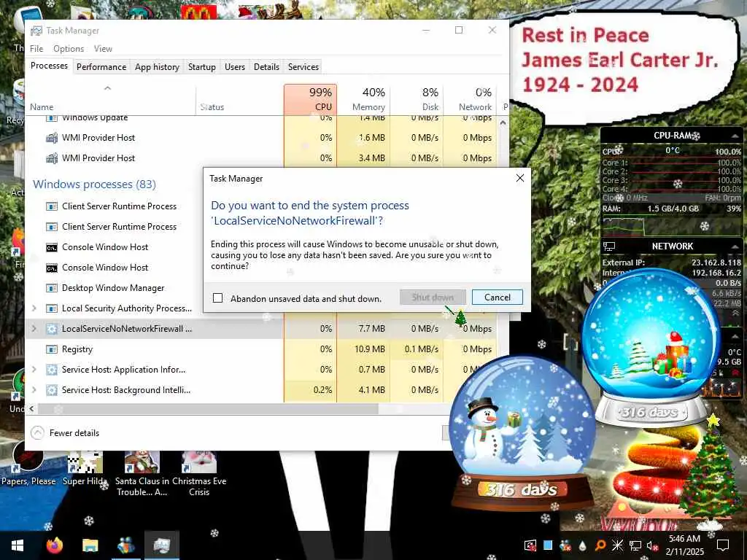Image resolution: width=747 pixels, height=560 pixels.
Task: Switch to the Performance tab
Action: [x=101, y=66]
